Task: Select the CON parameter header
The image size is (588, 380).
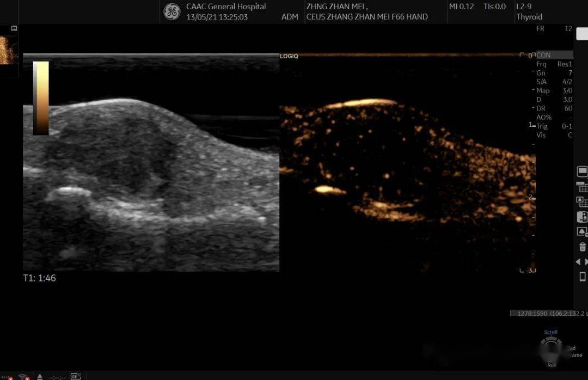Action: [554, 55]
